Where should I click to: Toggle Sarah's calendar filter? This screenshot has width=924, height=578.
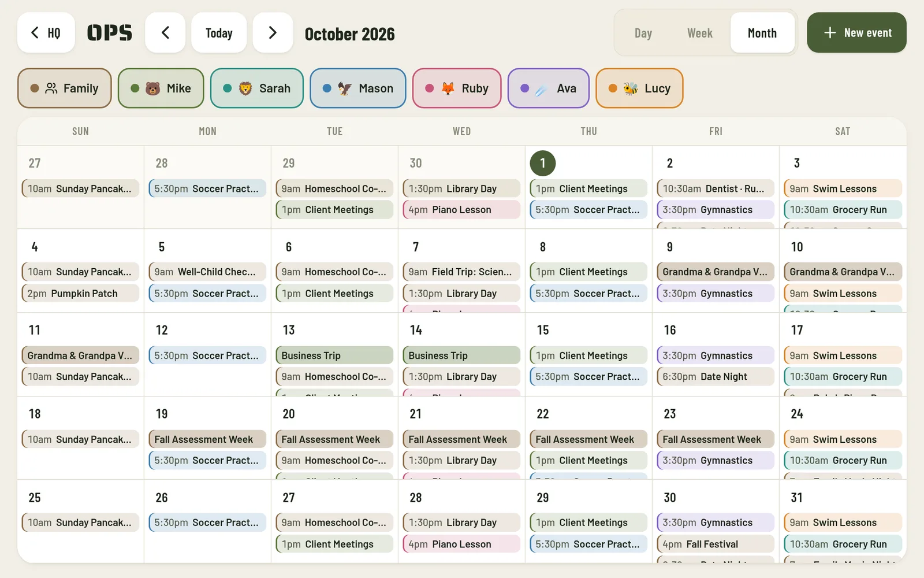point(257,88)
